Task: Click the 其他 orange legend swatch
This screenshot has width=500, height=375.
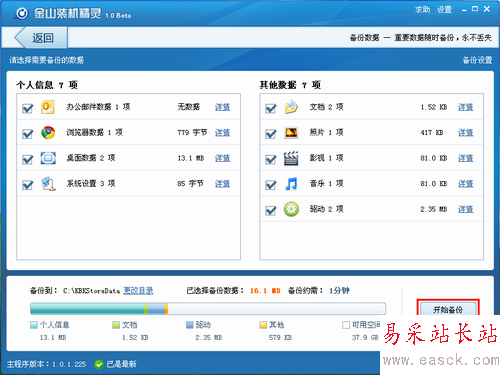Action: click(263, 325)
